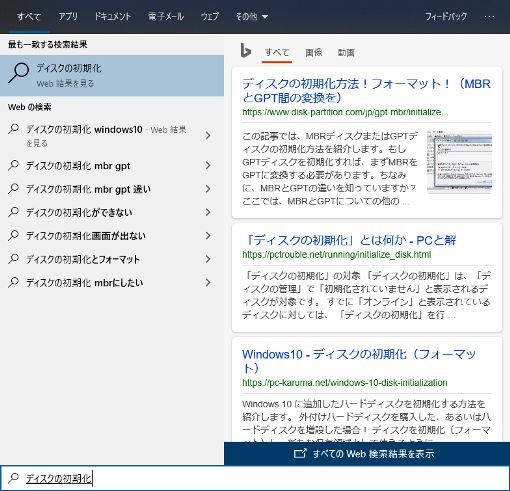510x491 pixels.
Task: Click the search input field with ディスクの初期化
Action: [255, 478]
